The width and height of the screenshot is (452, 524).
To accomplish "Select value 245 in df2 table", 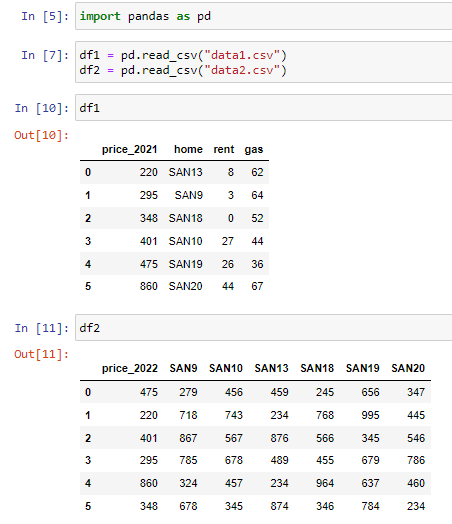I will pyautogui.click(x=325, y=392).
